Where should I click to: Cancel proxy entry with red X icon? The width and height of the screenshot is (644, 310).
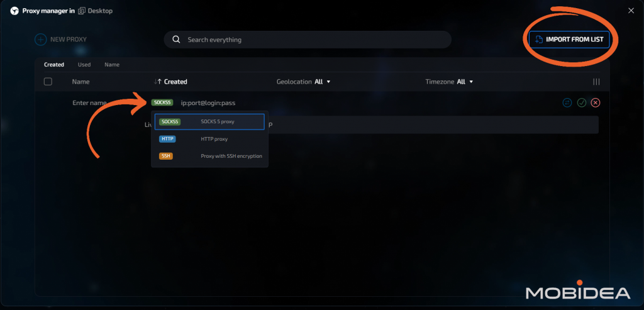tap(596, 102)
